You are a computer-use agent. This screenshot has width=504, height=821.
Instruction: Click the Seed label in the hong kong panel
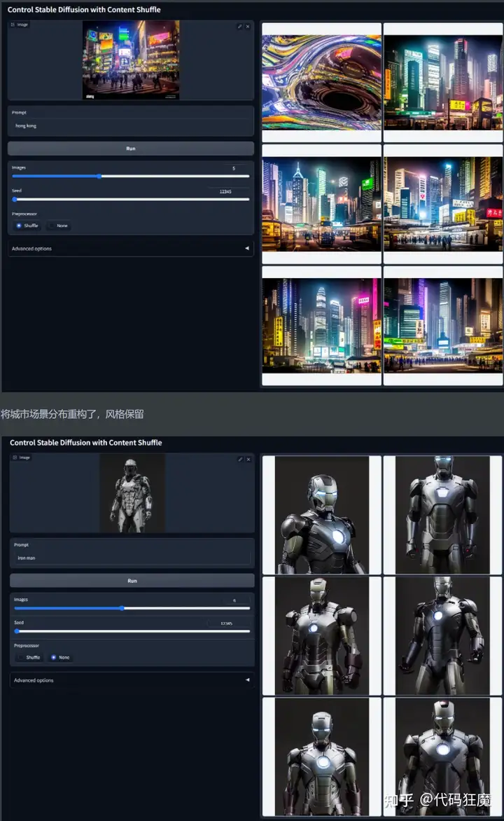pyautogui.click(x=17, y=191)
